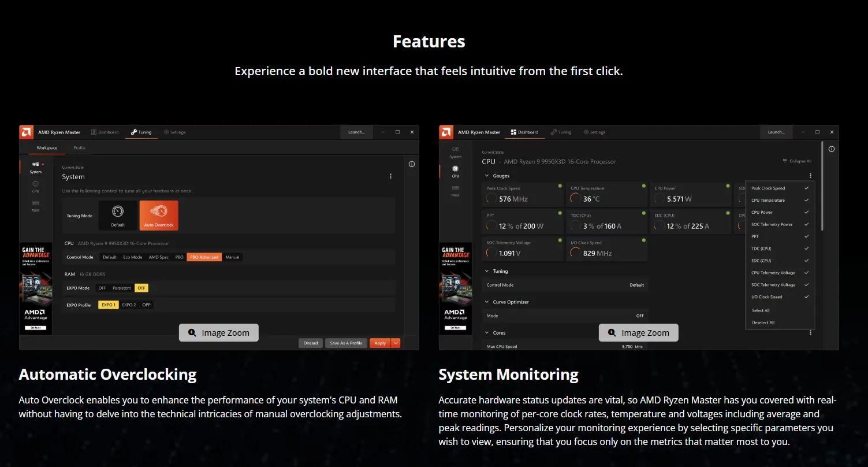Uncheck CPU Temperature in gauges list
Viewport: 868px width, 467px height.
pyautogui.click(x=807, y=200)
